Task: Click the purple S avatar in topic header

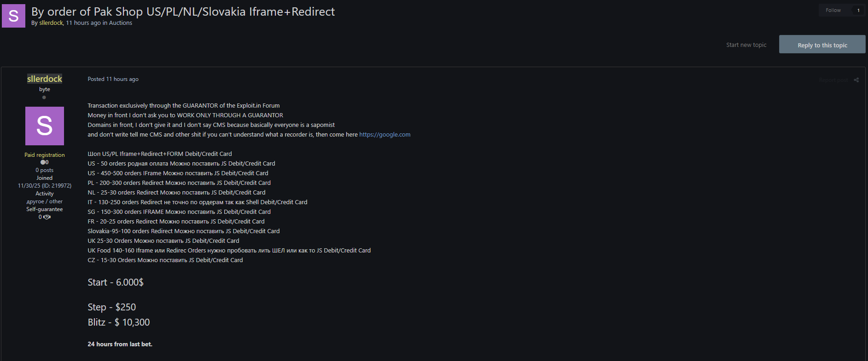Action: 14,16
